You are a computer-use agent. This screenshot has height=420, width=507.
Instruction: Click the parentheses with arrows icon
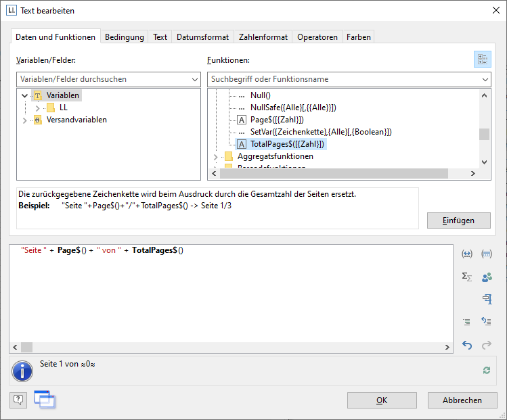(466, 254)
